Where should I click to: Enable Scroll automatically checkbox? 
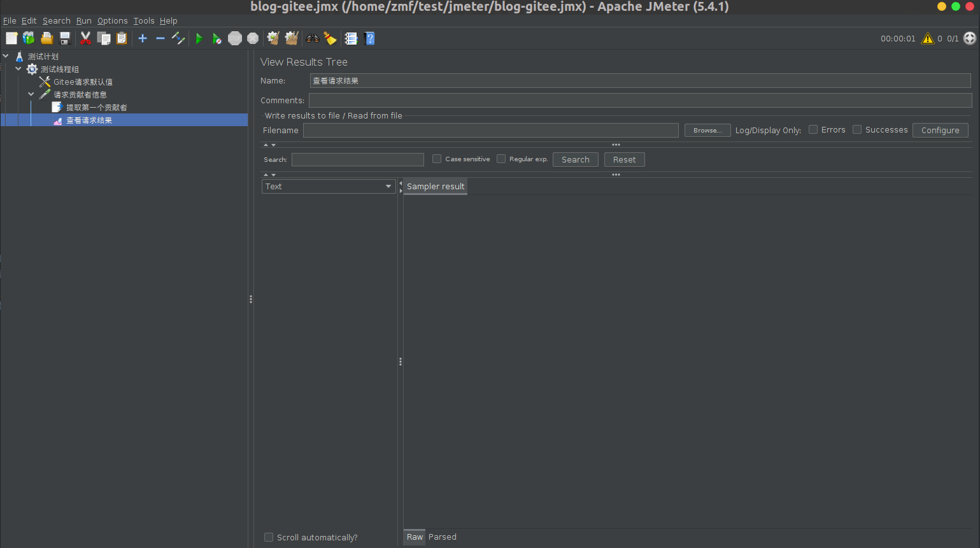269,537
